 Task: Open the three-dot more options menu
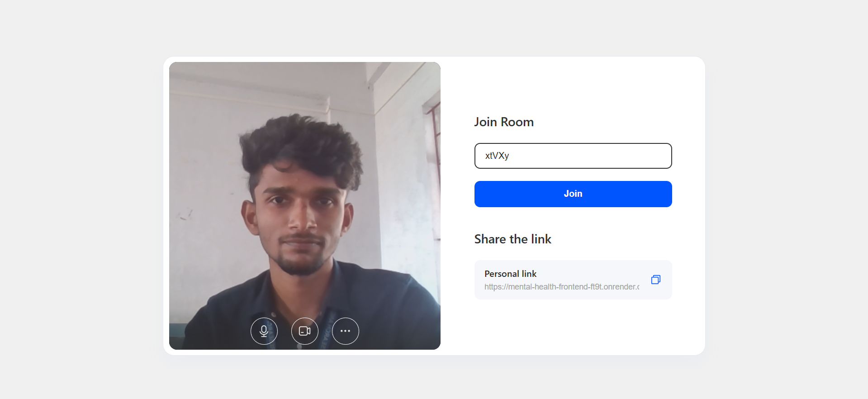tap(346, 331)
